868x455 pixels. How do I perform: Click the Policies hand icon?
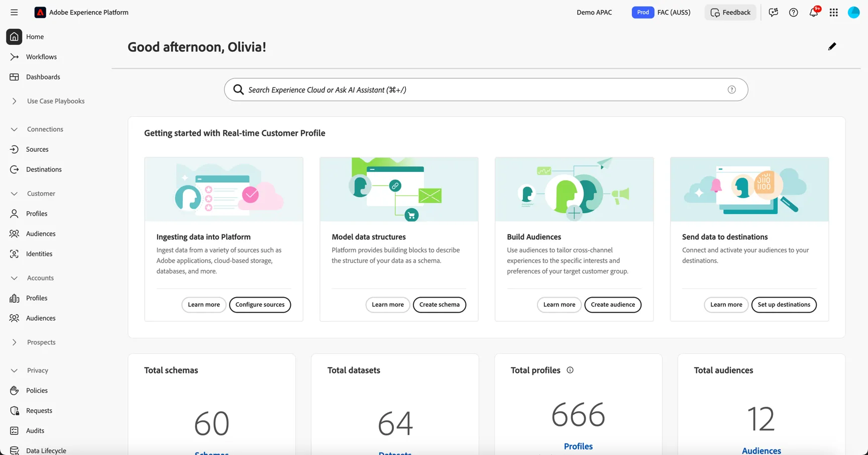click(x=14, y=391)
